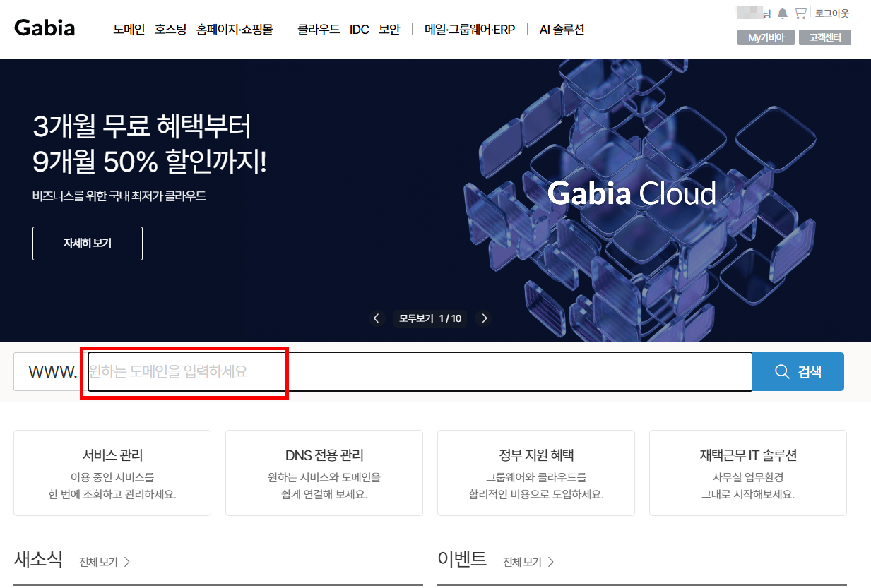Viewport: 871px width, 588px height.
Task: Open the 정부 지원 혜택 card
Action: [536, 473]
